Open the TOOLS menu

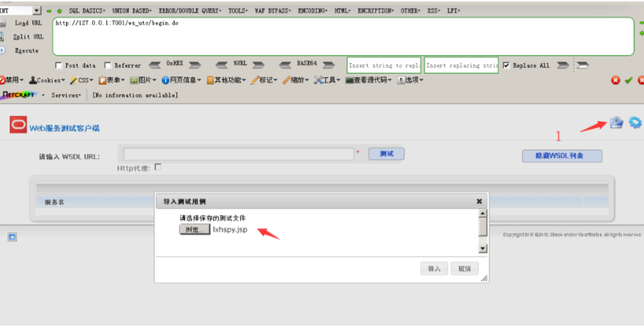coord(238,11)
